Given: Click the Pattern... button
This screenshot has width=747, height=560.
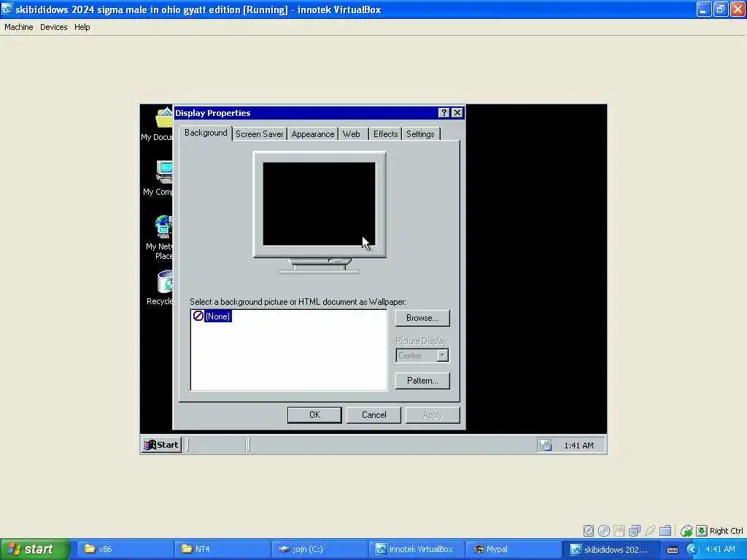Looking at the screenshot, I should tap(422, 381).
